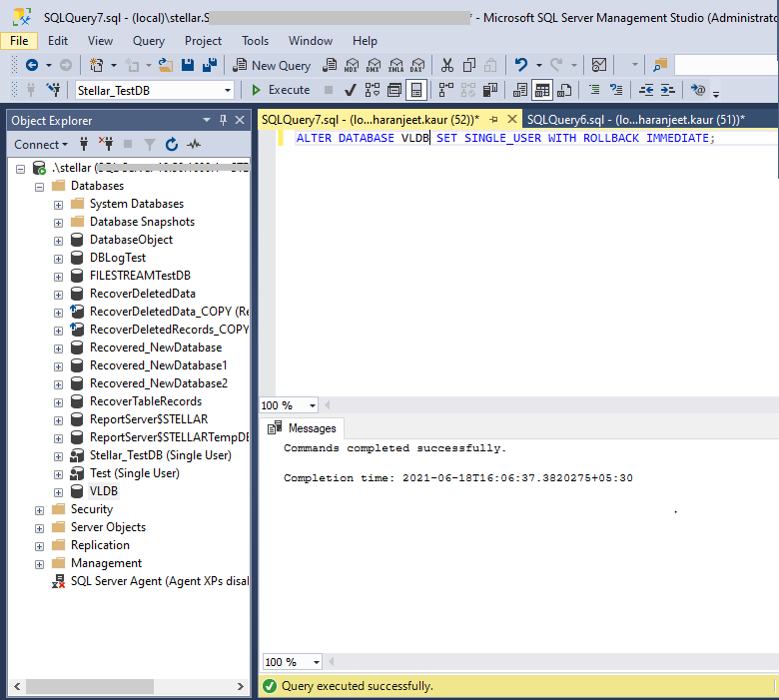This screenshot has width=779, height=700.
Task: Toggle Include Actual Execution Plan icon
Action: coord(445,90)
